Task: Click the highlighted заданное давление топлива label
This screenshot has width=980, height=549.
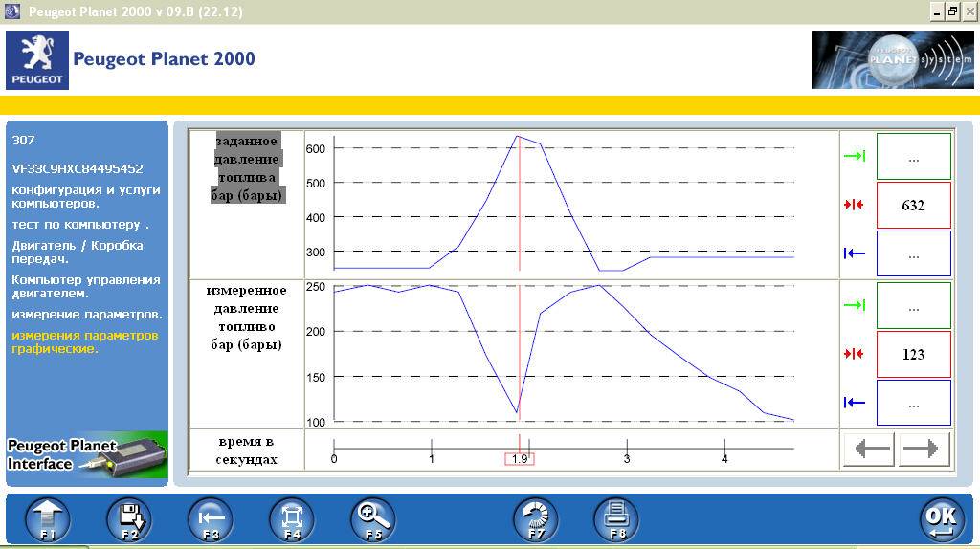Action: click(x=247, y=167)
